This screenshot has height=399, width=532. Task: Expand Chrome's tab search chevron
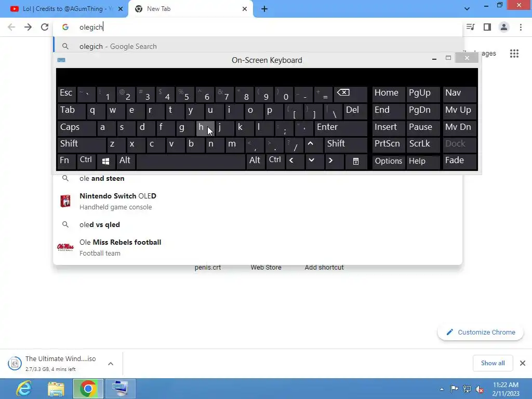point(467,9)
